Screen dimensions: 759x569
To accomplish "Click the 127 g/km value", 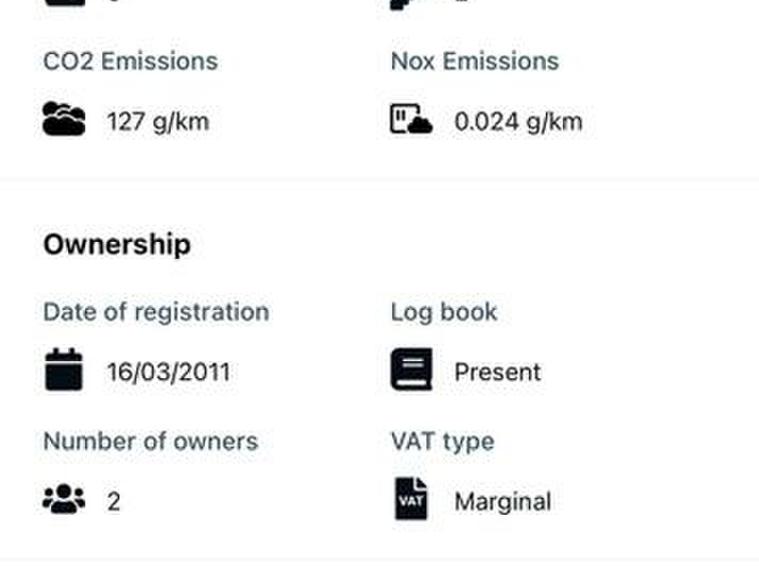I will click(x=158, y=122).
